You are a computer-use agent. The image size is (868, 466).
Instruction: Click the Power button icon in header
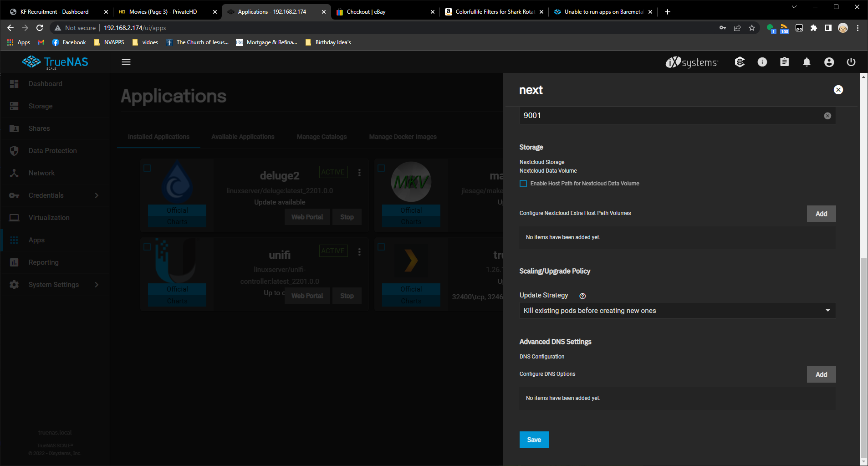coord(851,62)
